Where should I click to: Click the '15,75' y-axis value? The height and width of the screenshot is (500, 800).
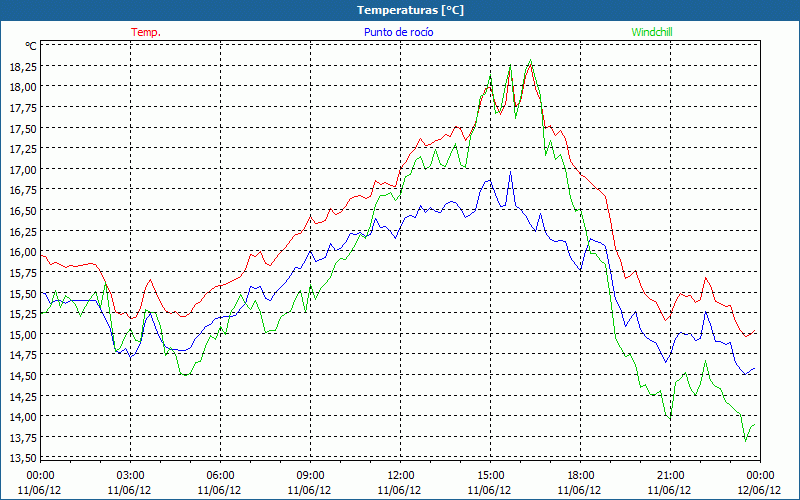click(x=23, y=273)
